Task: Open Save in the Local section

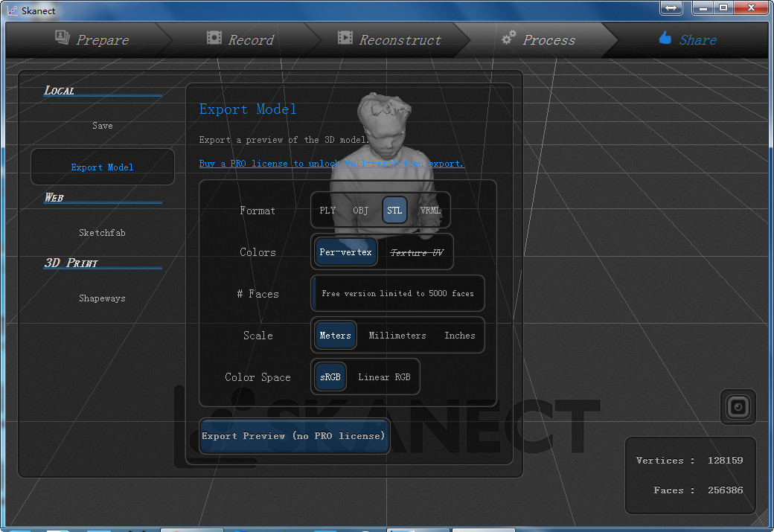Action: click(102, 126)
